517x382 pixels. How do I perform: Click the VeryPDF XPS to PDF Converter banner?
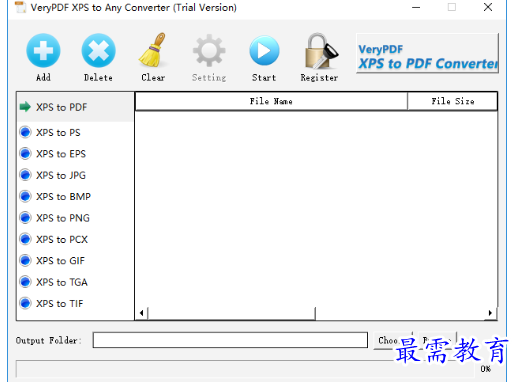coord(427,53)
